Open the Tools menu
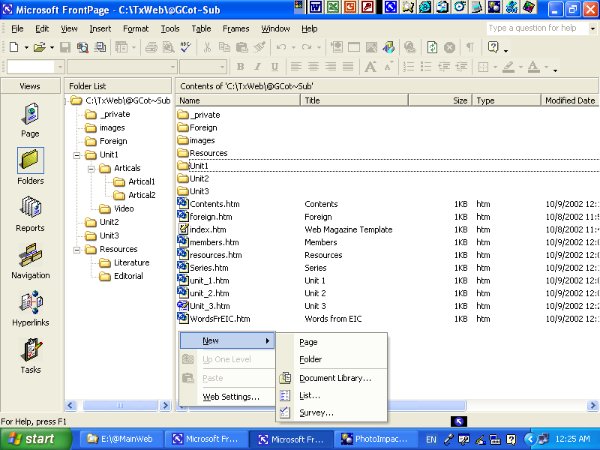 (x=170, y=29)
